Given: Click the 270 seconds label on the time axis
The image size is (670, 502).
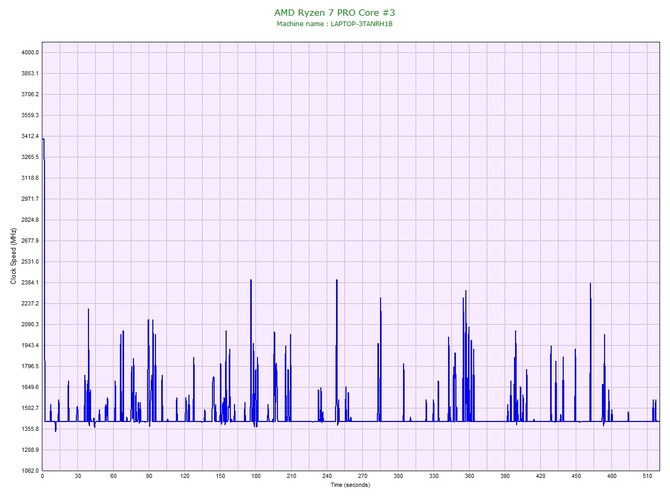Looking at the screenshot, I should (362, 477).
